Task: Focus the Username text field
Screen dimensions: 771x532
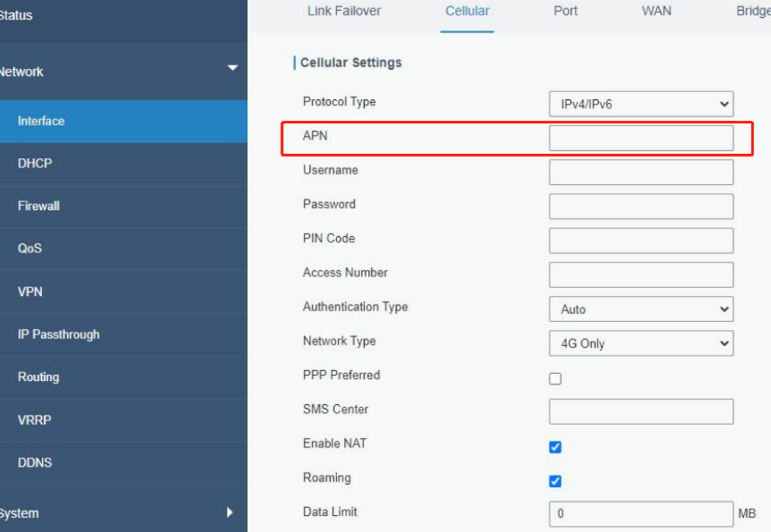Action: click(x=641, y=172)
